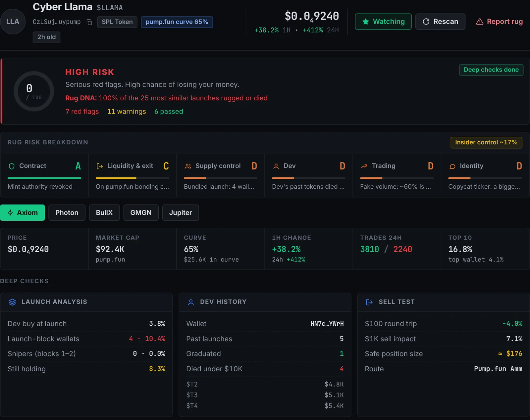Click the $LLAMA ticker symbol
The width and height of the screenshot is (530, 420).
110,8
